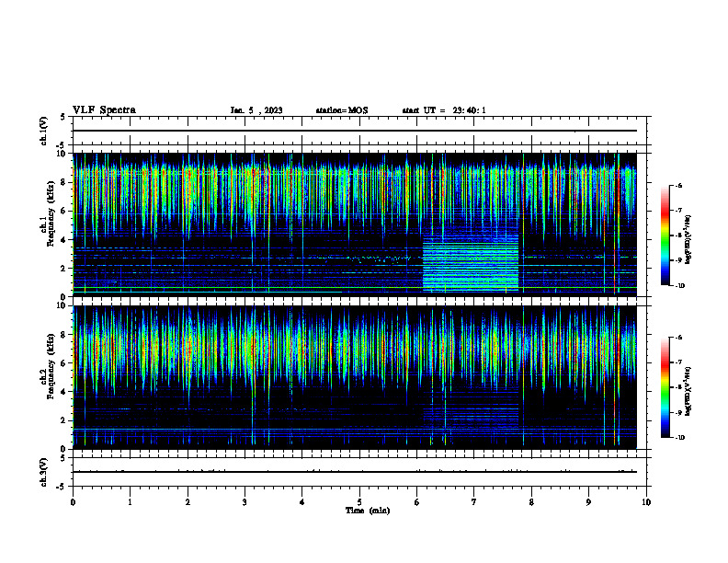Select the ch.2 "Frequency (kHz)" axis label

[x=51, y=366]
